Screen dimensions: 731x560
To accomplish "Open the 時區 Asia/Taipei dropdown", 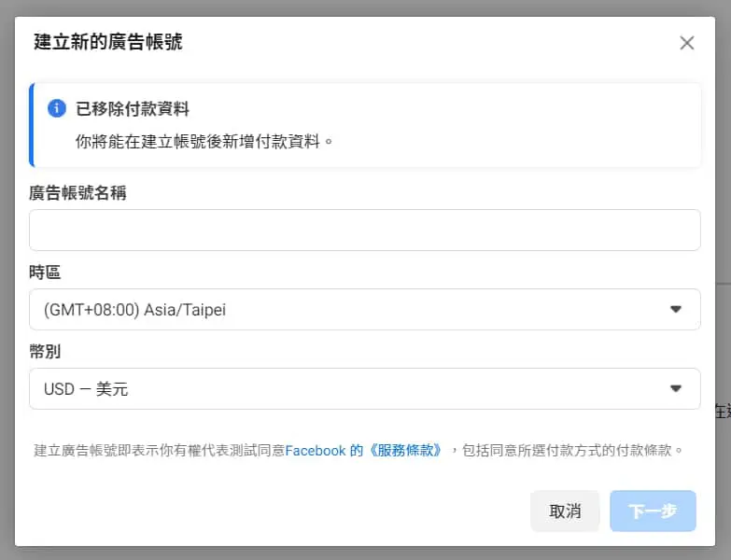I will point(365,309).
